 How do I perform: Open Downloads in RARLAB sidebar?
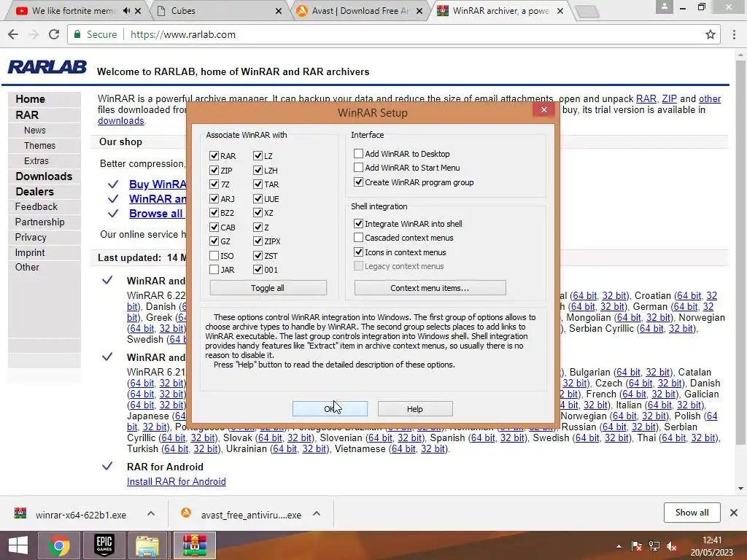tap(44, 176)
